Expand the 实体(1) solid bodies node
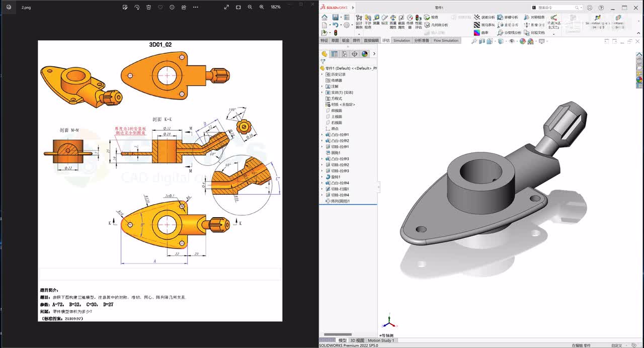Viewport: 644px width, 348px height. (322, 93)
